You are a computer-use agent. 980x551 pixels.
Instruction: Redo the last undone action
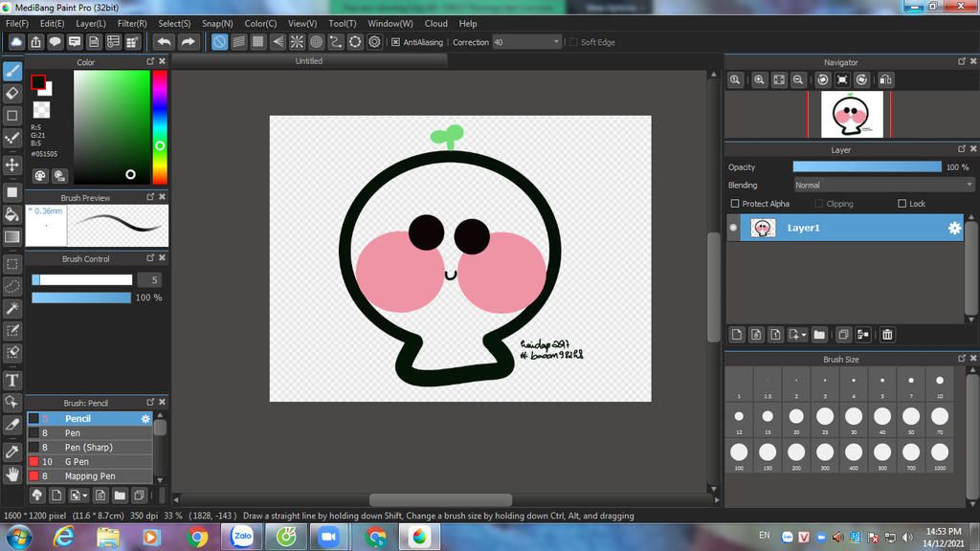(x=188, y=42)
